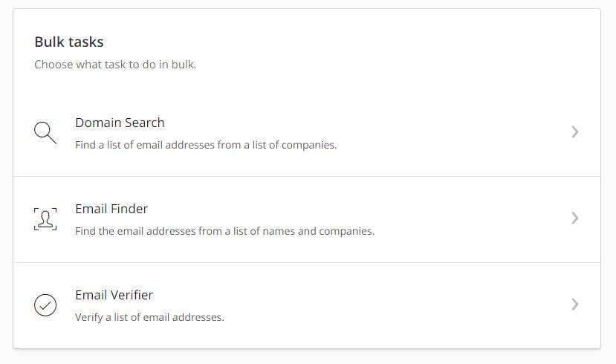This screenshot has width=616, height=364.
Task: Click the Email Finder person-frame icon
Action: pos(45,218)
